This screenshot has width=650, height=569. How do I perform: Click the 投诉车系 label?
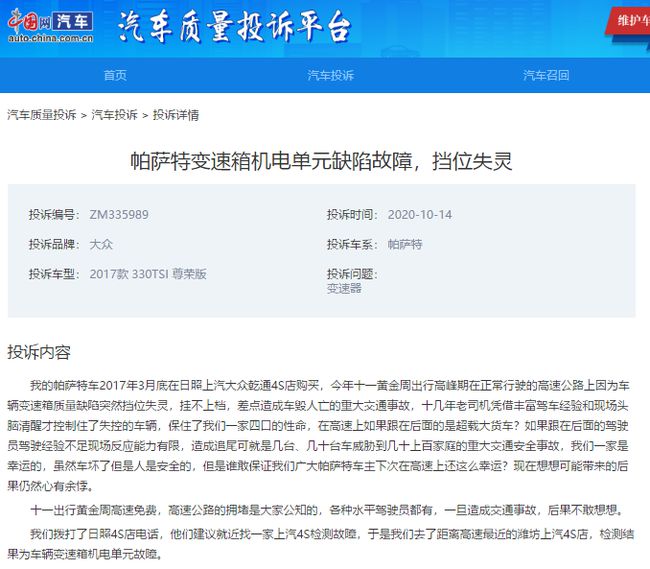coord(352,245)
